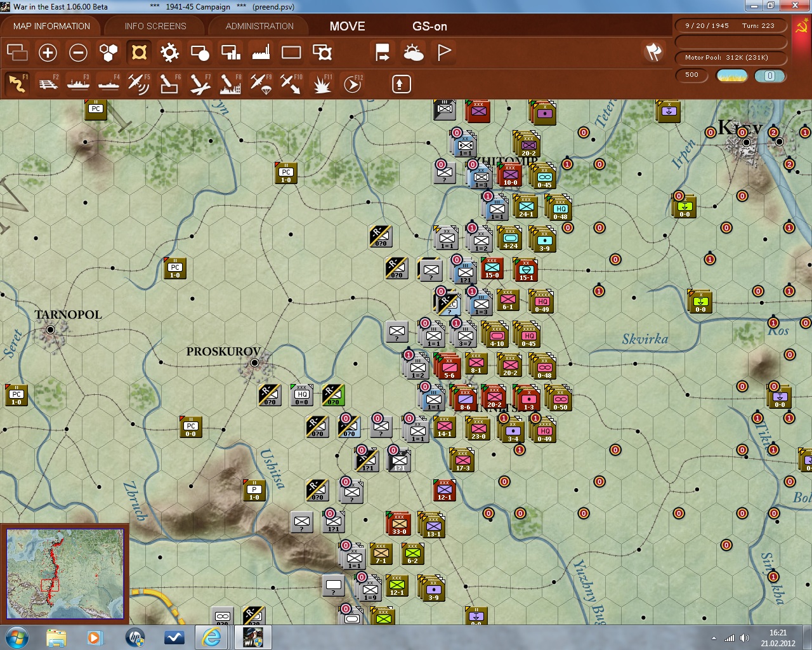Toggle the blue 0 indicator pill

click(x=769, y=76)
